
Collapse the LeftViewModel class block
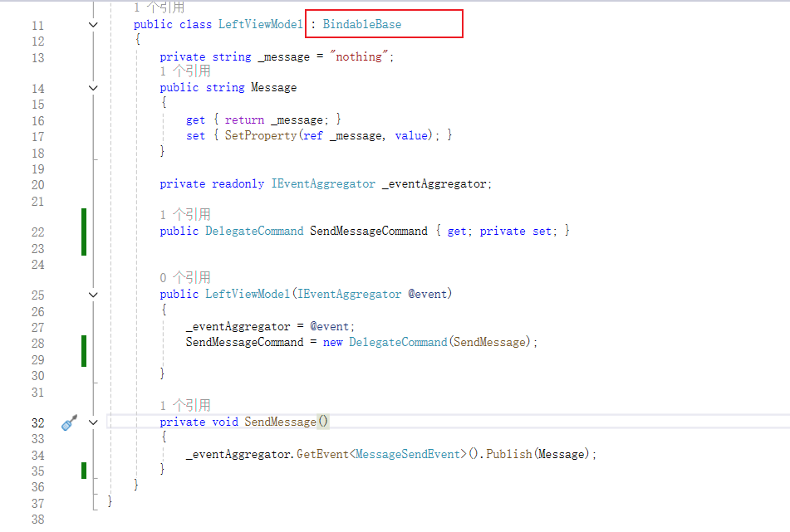point(93,25)
